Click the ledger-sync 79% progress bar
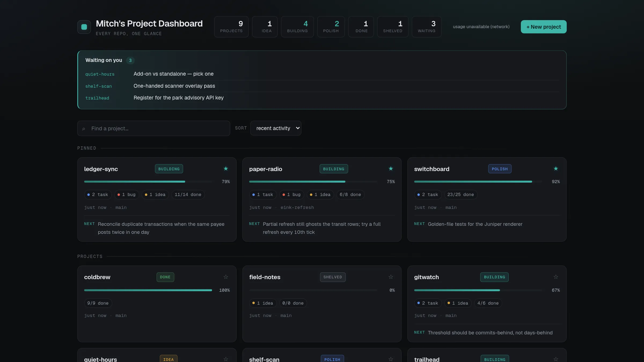 click(148, 182)
